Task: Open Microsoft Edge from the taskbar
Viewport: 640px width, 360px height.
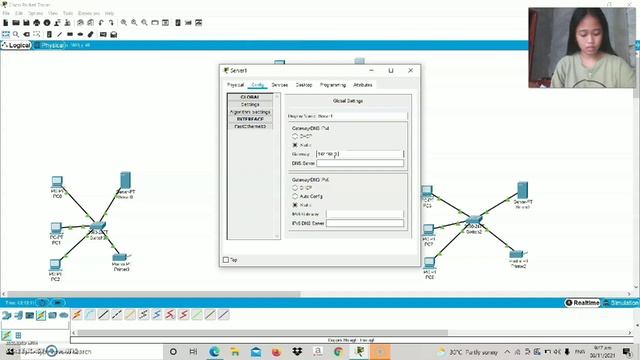Action: (214, 351)
